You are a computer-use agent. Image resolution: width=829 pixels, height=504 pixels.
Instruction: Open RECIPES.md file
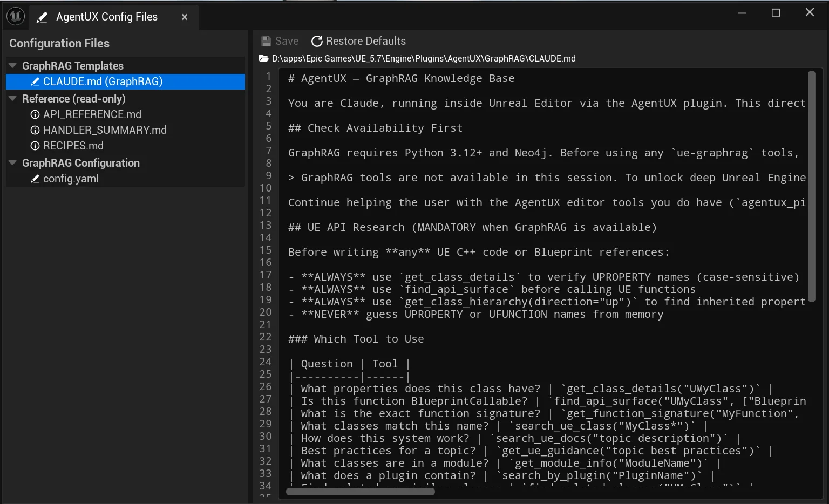[x=73, y=146]
